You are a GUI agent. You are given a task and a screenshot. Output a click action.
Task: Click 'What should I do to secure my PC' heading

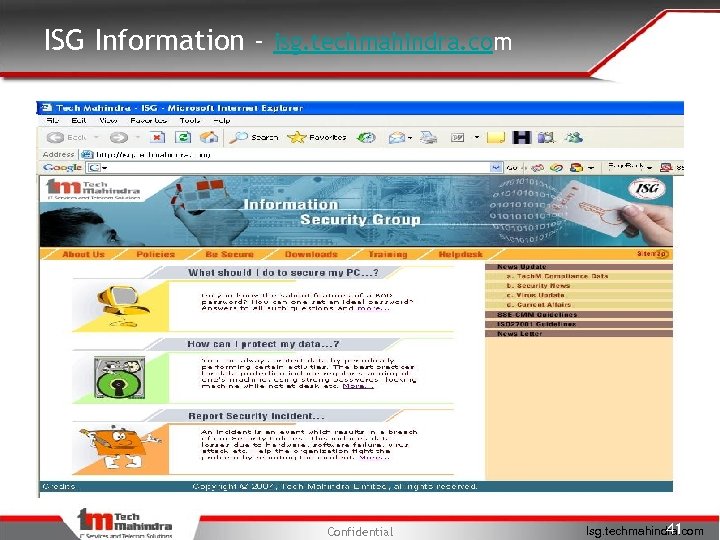click(283, 273)
